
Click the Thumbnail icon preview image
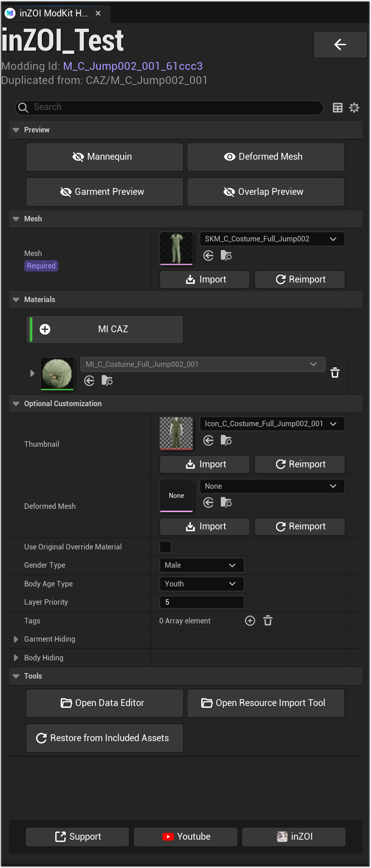click(x=176, y=433)
